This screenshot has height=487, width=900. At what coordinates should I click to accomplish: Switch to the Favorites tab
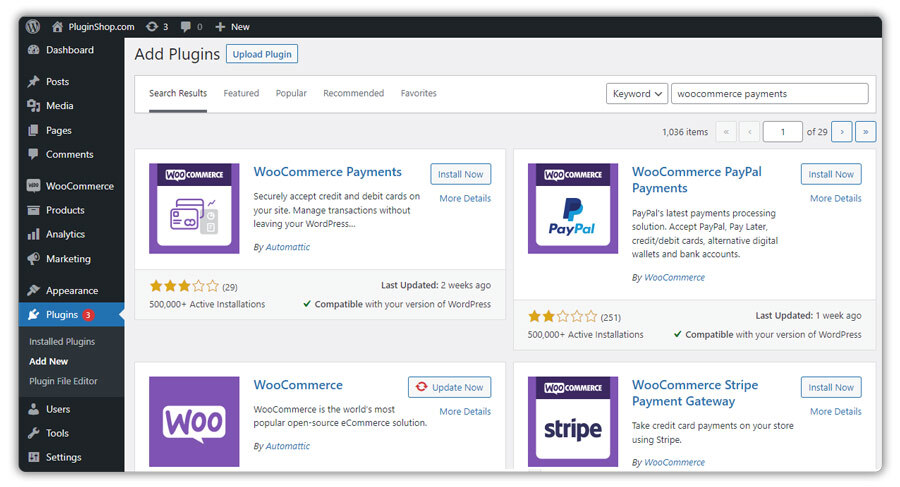418,93
